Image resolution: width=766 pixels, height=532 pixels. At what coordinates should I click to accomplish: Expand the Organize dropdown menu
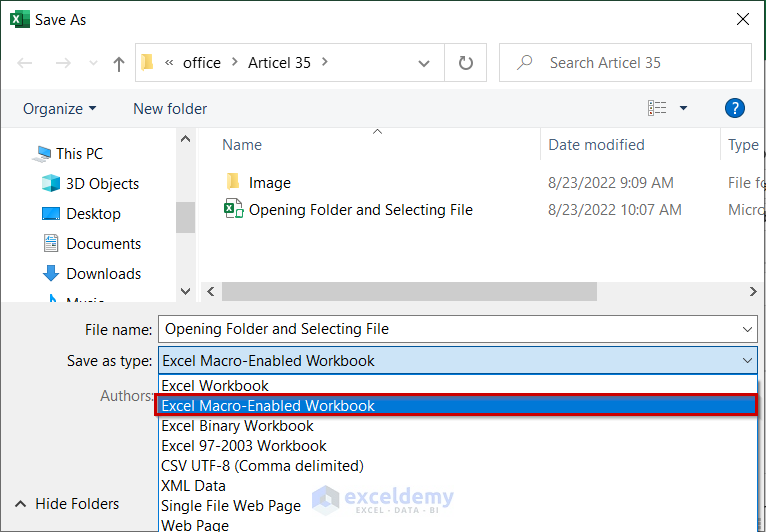pos(60,108)
